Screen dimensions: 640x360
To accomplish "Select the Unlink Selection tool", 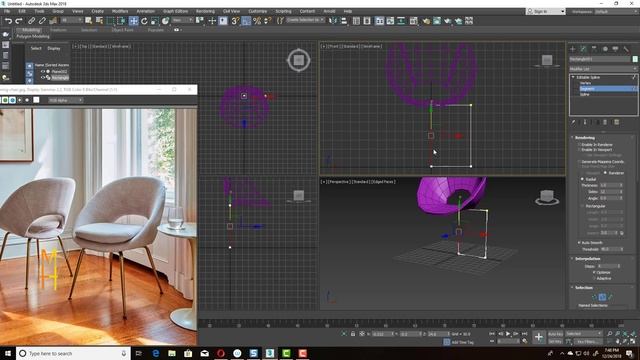I will 42,21.
